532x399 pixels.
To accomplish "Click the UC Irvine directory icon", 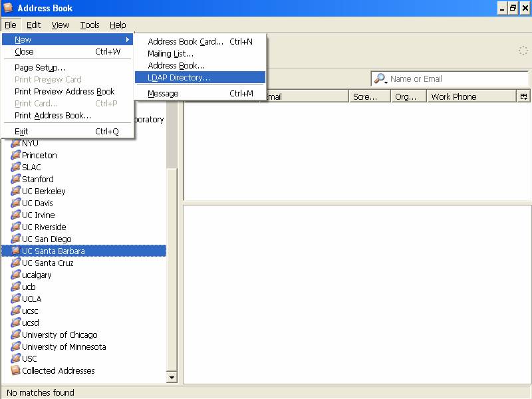I will tap(15, 215).
